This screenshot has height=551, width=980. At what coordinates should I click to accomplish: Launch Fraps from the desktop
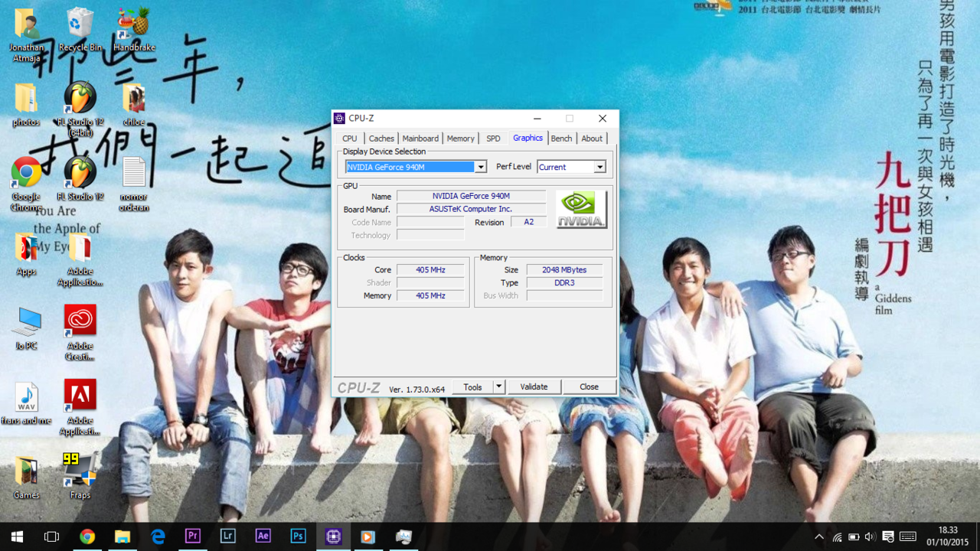pyautogui.click(x=80, y=477)
